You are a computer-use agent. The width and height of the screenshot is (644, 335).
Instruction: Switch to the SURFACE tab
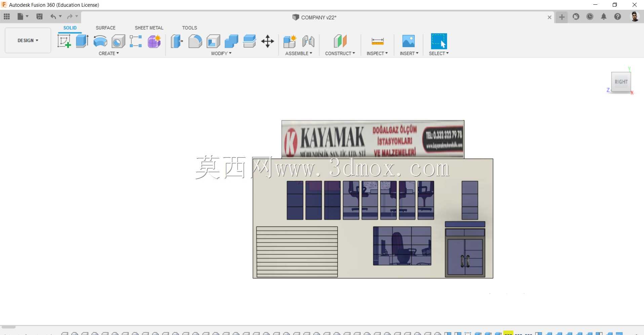point(106,28)
